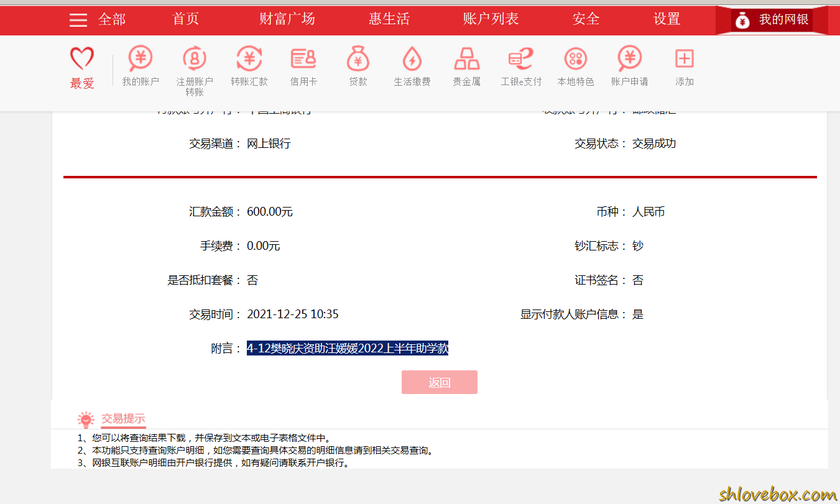Click the 添加 plus icon
Image resolution: width=840 pixels, height=504 pixels.
[x=685, y=59]
